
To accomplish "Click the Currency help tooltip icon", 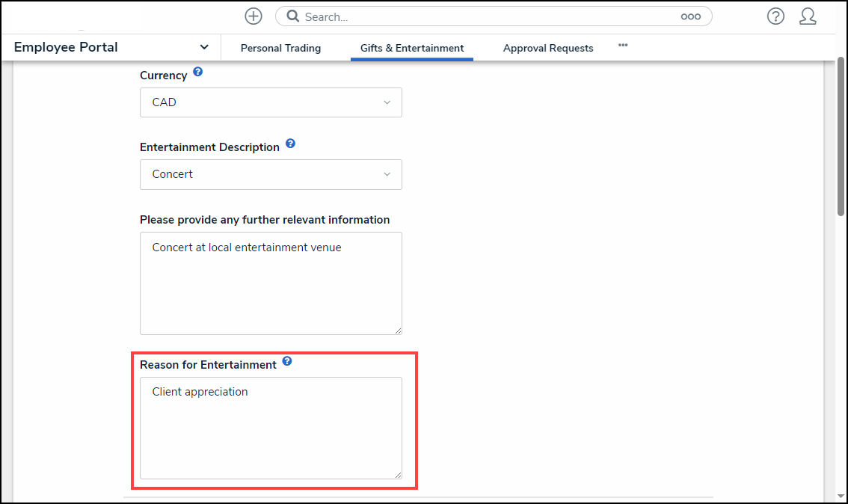I will 197,73.
